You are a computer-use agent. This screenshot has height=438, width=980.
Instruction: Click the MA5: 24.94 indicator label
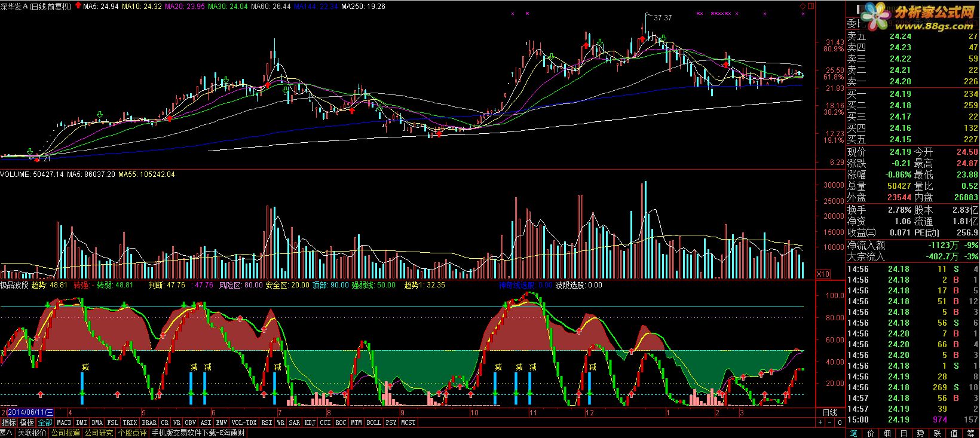click(x=100, y=7)
